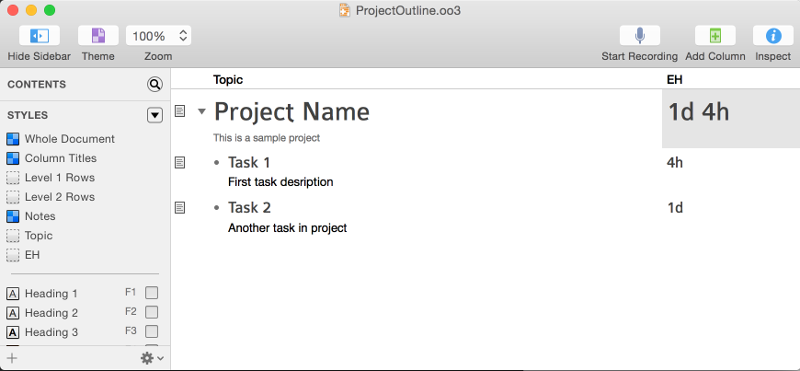Viewport: 800px width, 371px height.
Task: Toggle the Heading 3 checkbox
Action: click(152, 331)
